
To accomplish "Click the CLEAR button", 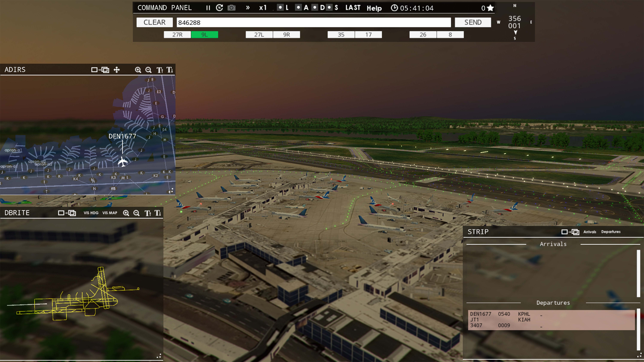I will [x=155, y=22].
